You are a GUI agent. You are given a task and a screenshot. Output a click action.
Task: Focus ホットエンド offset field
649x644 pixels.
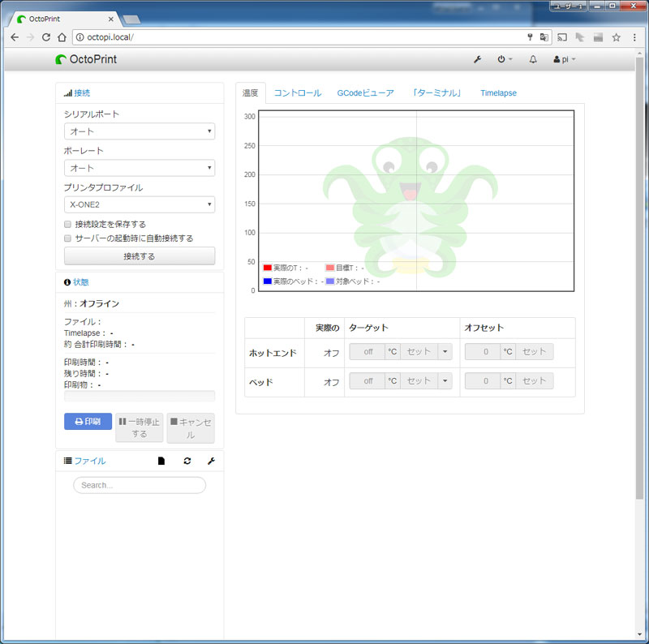pyautogui.click(x=483, y=352)
